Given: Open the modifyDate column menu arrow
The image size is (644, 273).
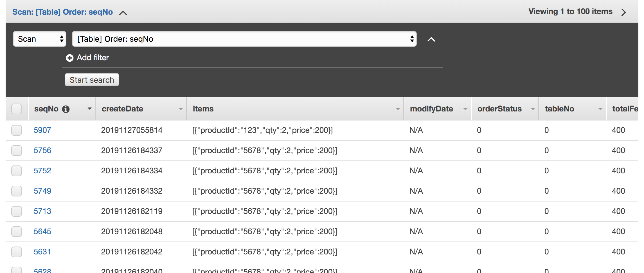Looking at the screenshot, I should (465, 109).
